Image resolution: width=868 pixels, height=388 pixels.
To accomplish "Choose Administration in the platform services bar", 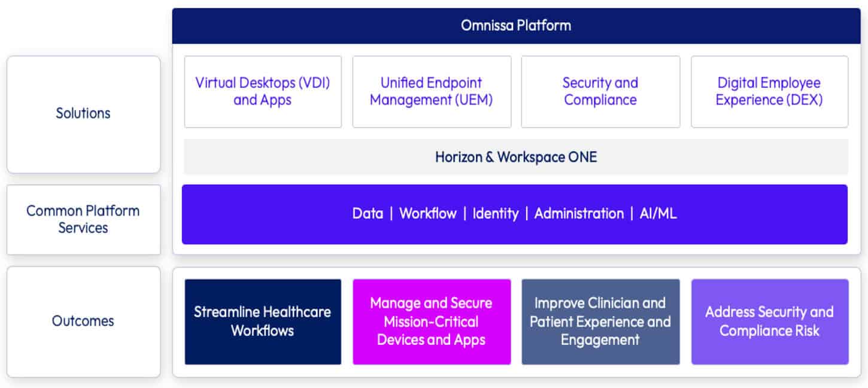I will pyautogui.click(x=579, y=214).
